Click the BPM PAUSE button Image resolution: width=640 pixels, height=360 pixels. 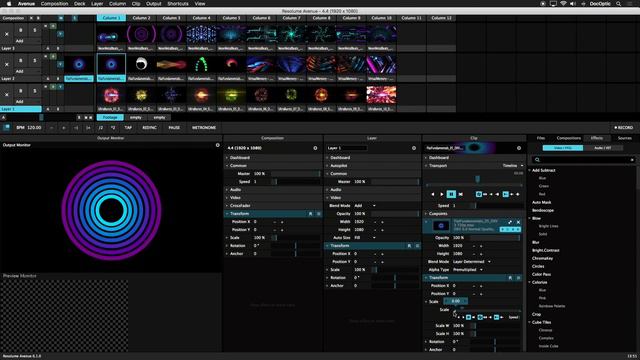click(x=174, y=128)
